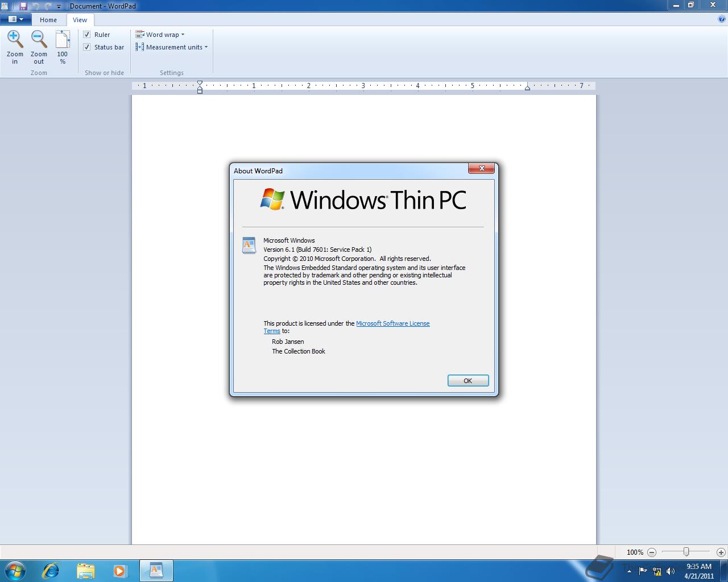Screen dimensions: 728x582
Task: Click the Redo arrow in the title bar
Action: pyautogui.click(x=48, y=6)
